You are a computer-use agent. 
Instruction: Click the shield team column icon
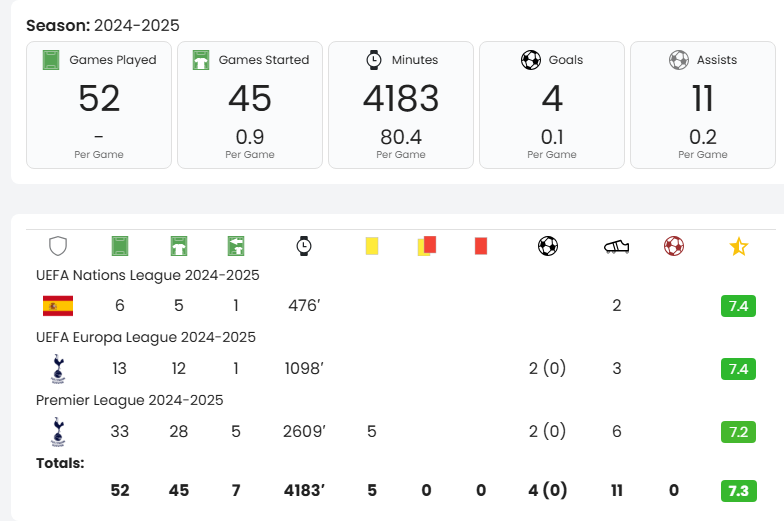click(x=58, y=246)
